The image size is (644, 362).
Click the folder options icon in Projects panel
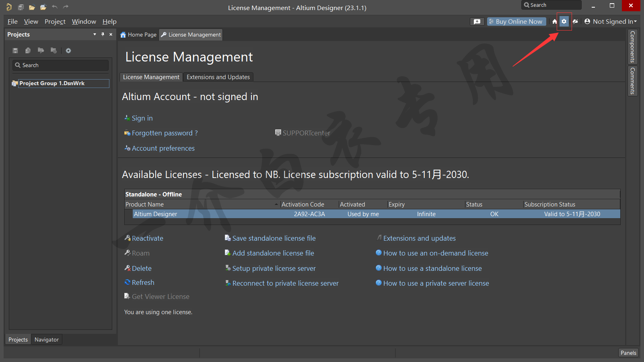(53, 51)
